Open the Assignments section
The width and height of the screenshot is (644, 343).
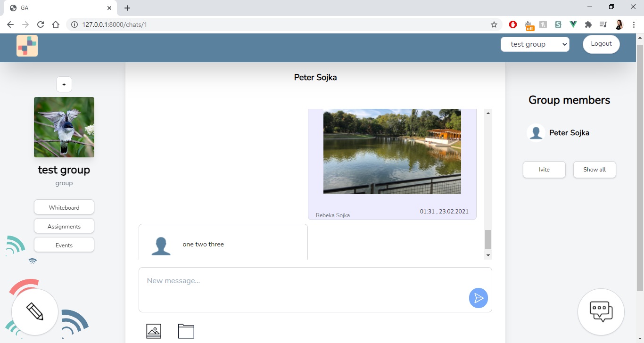point(64,226)
